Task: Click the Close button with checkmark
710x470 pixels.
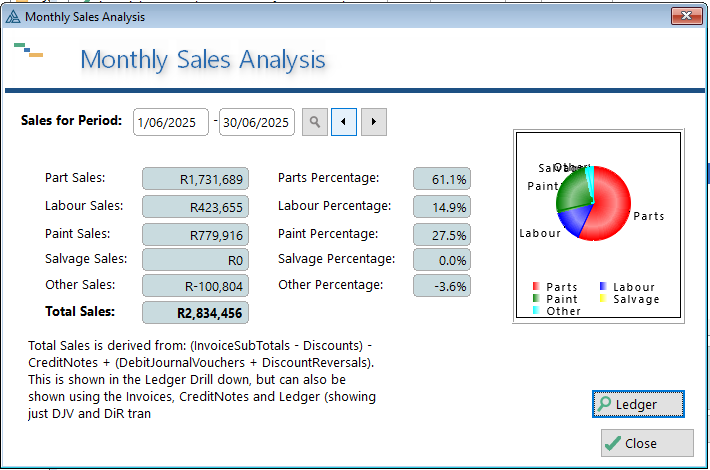Action: tap(647, 443)
